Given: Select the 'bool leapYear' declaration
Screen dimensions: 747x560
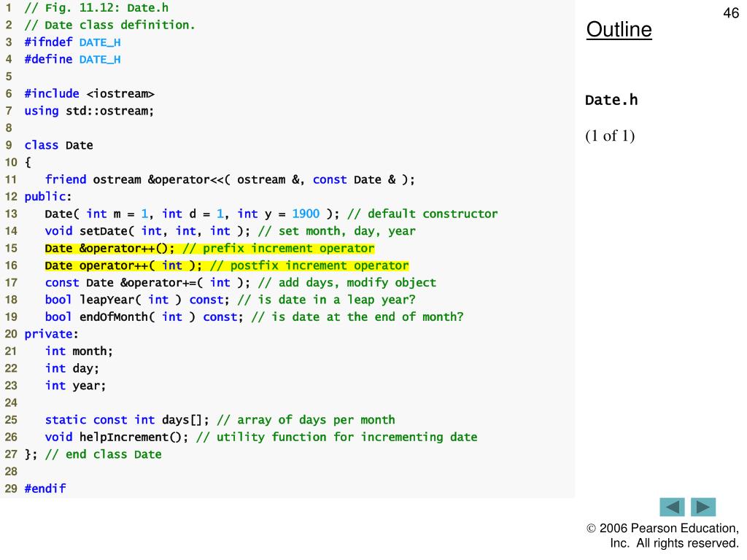Looking at the screenshot, I should 230,300.
